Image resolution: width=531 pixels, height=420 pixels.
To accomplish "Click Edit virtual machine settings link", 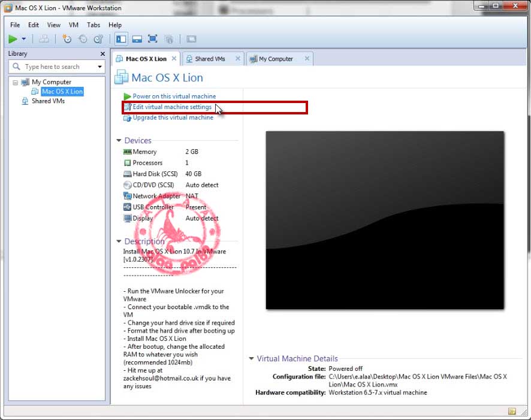I will tap(172, 107).
